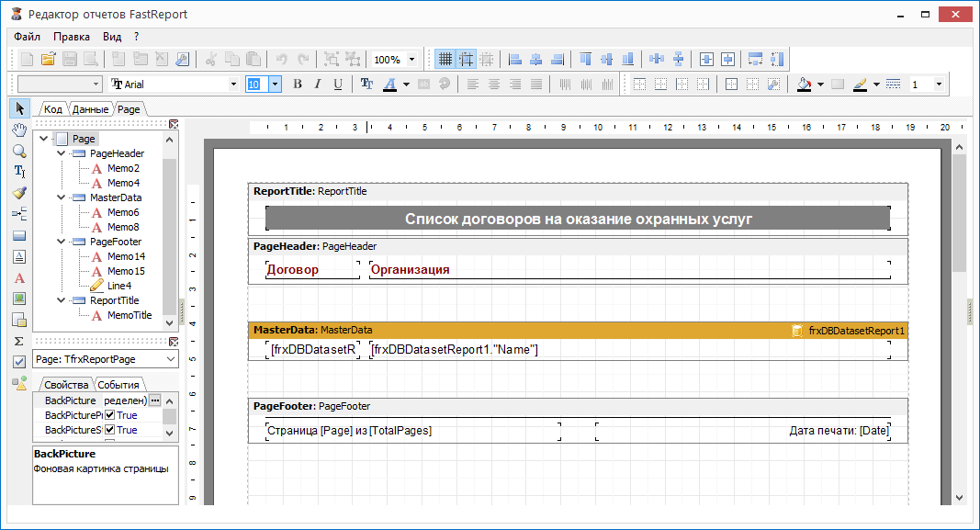This screenshot has height=530, width=980.
Task: Space objects equally horizontally
Action: (657, 60)
